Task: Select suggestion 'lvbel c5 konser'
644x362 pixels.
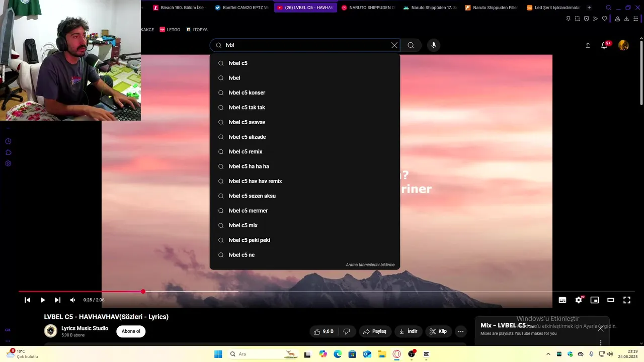Action: pyautogui.click(x=305, y=93)
